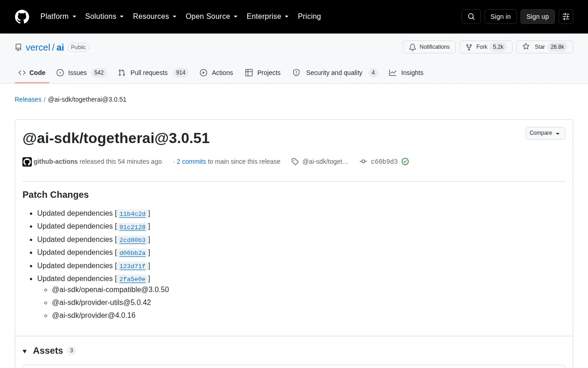Fork the repository
Screen dimensions: 588x368
[x=486, y=47]
